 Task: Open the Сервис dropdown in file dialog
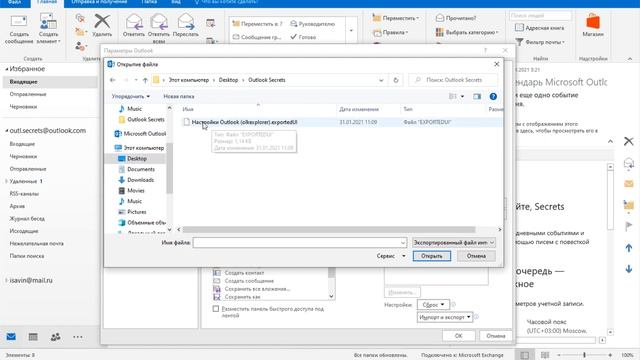point(391,256)
